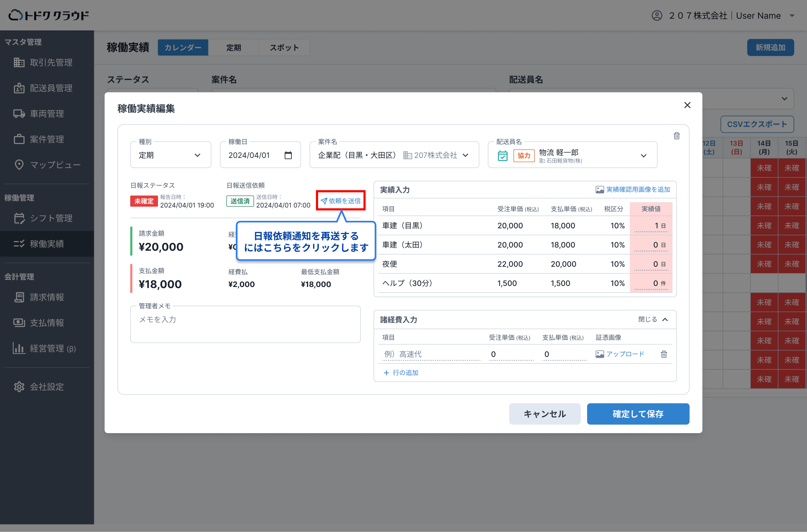Viewport: 807px width, 532px height.
Task: Open the 配送員名 dropdown 物流 軽一郎
Action: click(573, 155)
